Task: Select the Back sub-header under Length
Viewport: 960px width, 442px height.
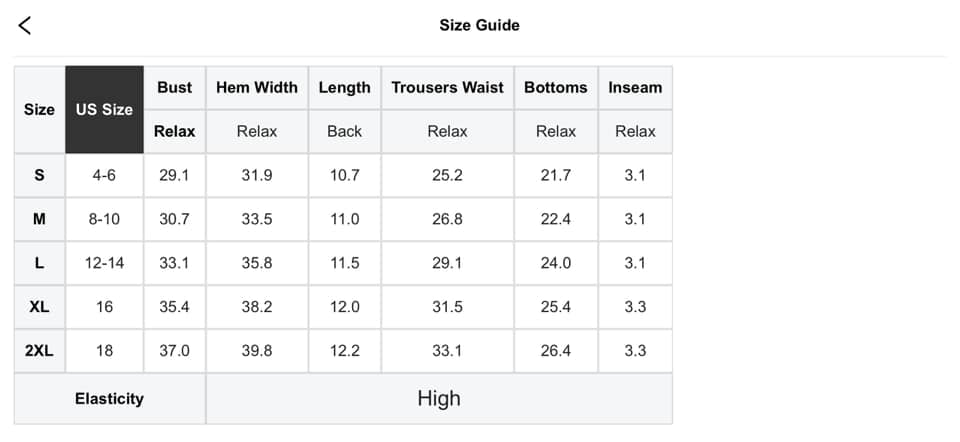Action: click(344, 131)
